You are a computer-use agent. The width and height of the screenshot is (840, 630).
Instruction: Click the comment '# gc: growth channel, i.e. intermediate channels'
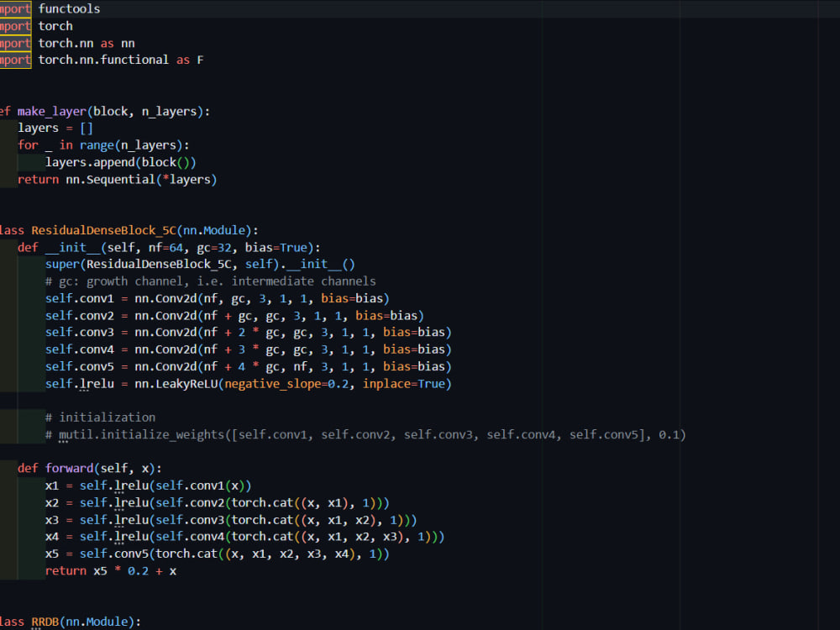tap(211, 281)
